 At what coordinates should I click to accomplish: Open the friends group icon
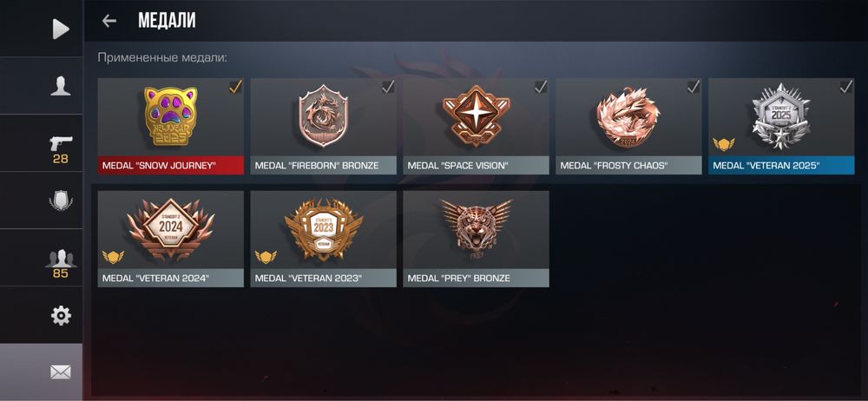(61, 258)
